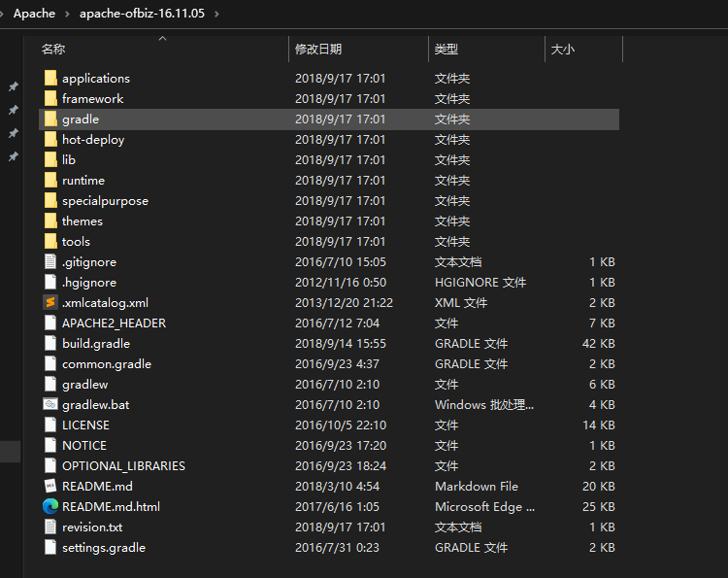
Task: Select the LICENSE file
Action: [x=85, y=425]
